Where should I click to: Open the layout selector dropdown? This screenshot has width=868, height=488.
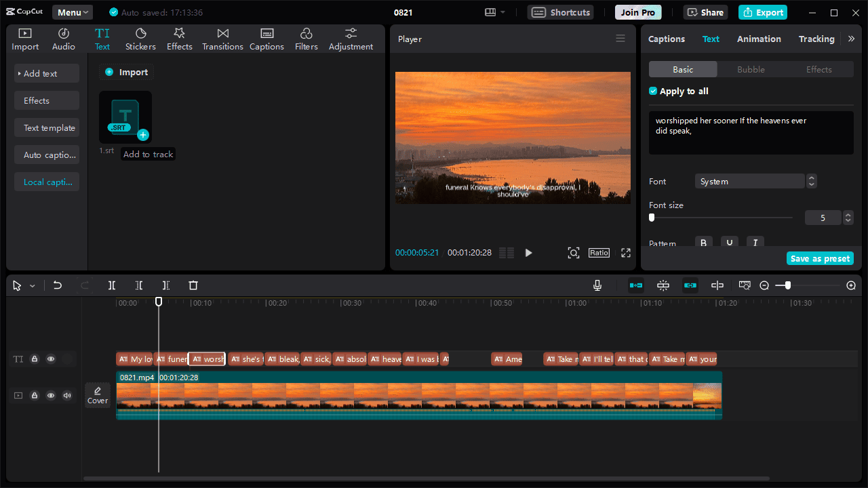pyautogui.click(x=495, y=12)
